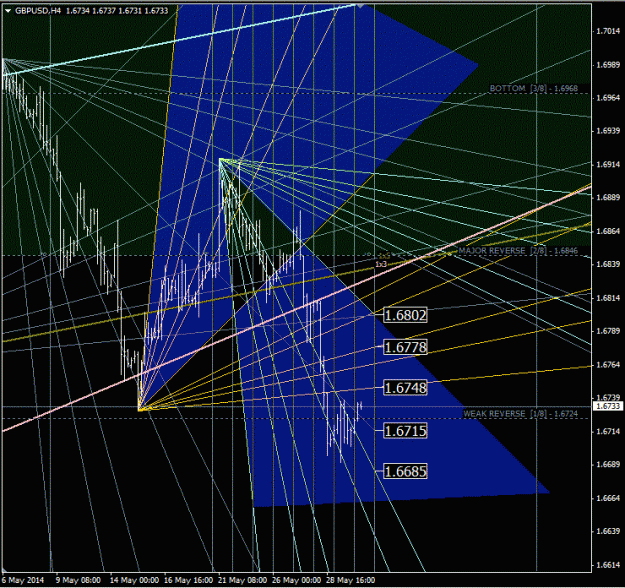Click the 1.6764 value on price scale
The image size is (625, 588).
608,364
